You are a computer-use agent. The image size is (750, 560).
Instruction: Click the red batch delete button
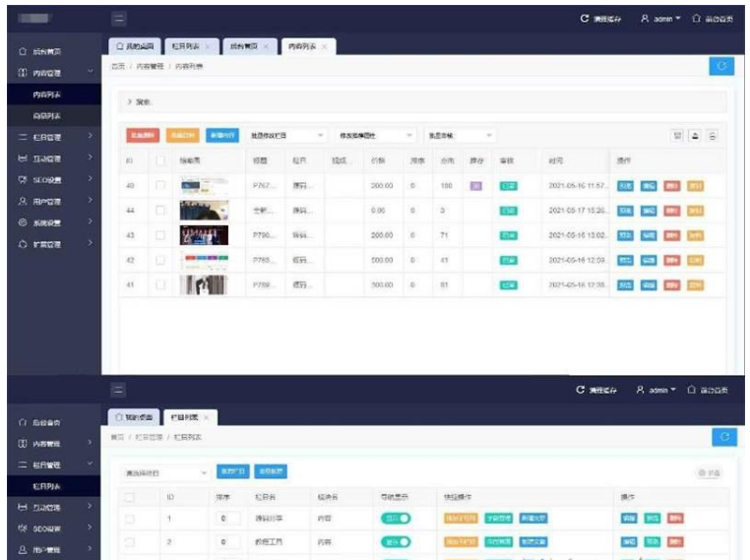click(x=142, y=135)
